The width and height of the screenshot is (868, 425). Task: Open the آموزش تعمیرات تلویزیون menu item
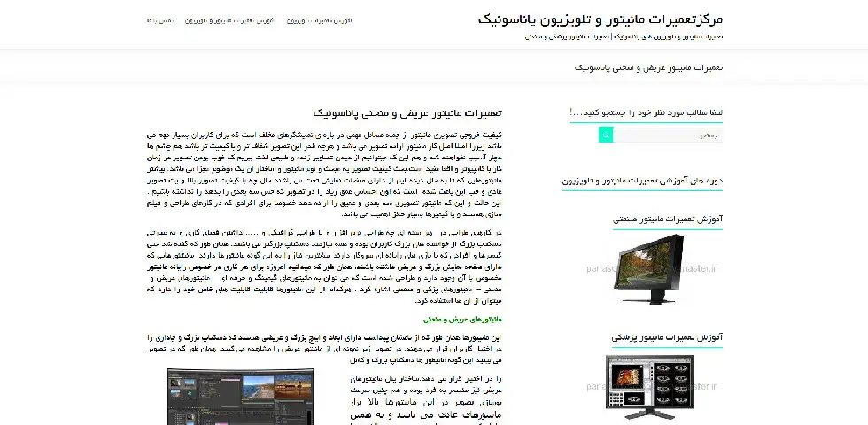pos(319,20)
